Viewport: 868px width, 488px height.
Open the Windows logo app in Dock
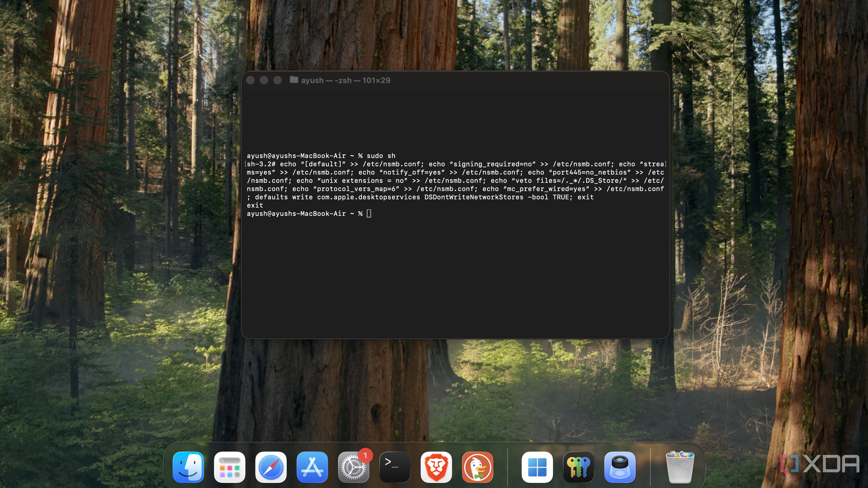click(537, 467)
